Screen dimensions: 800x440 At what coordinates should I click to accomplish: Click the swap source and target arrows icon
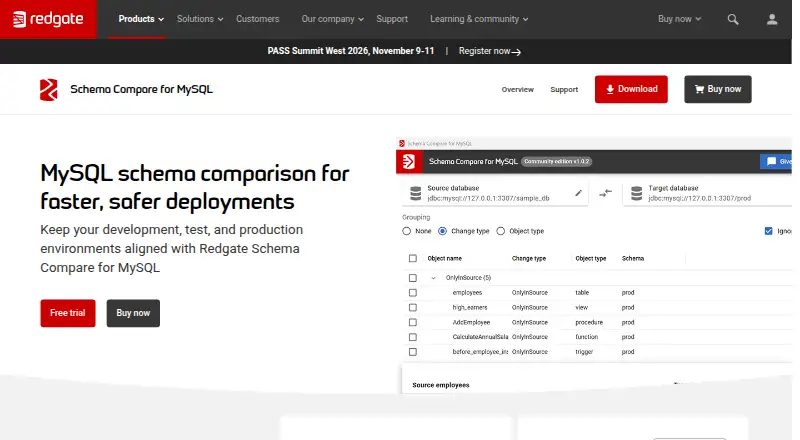click(x=606, y=193)
